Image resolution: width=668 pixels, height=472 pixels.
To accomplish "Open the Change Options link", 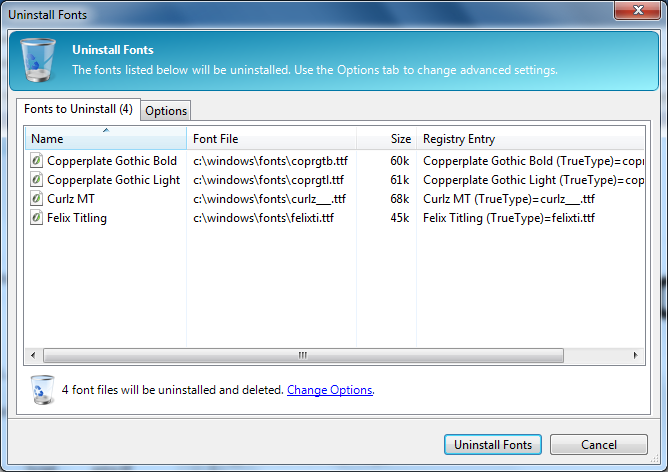I will click(x=330, y=390).
